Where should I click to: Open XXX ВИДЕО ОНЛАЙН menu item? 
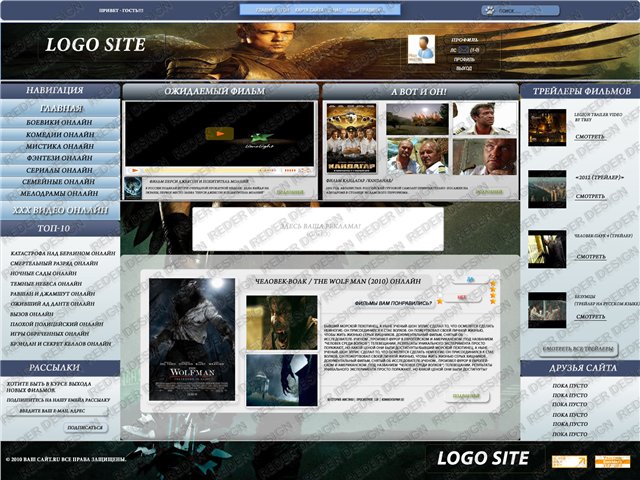60,210
